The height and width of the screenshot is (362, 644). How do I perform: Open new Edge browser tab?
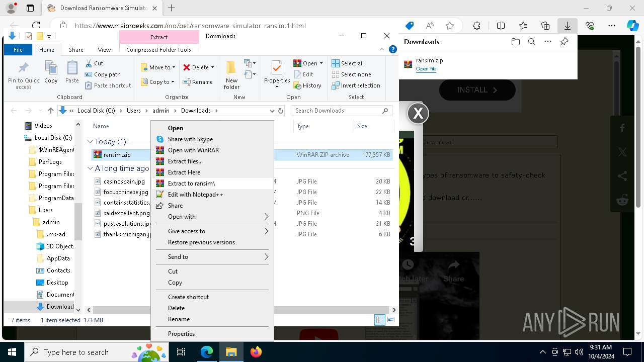(x=171, y=8)
